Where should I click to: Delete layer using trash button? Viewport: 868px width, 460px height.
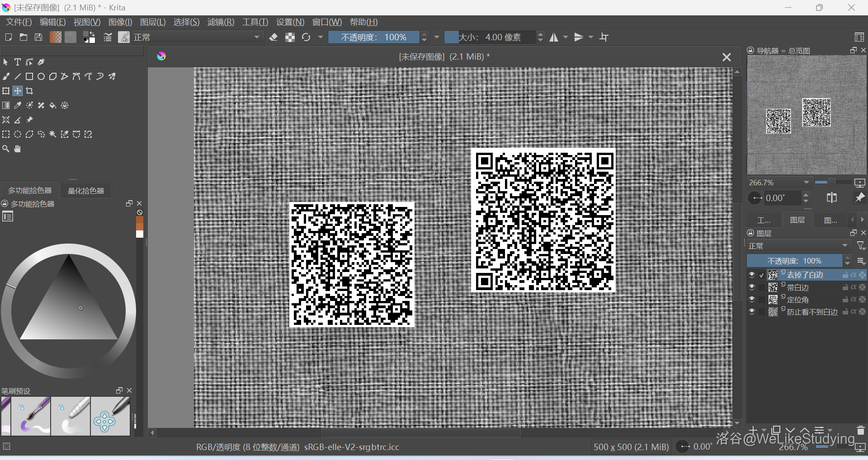click(860, 430)
